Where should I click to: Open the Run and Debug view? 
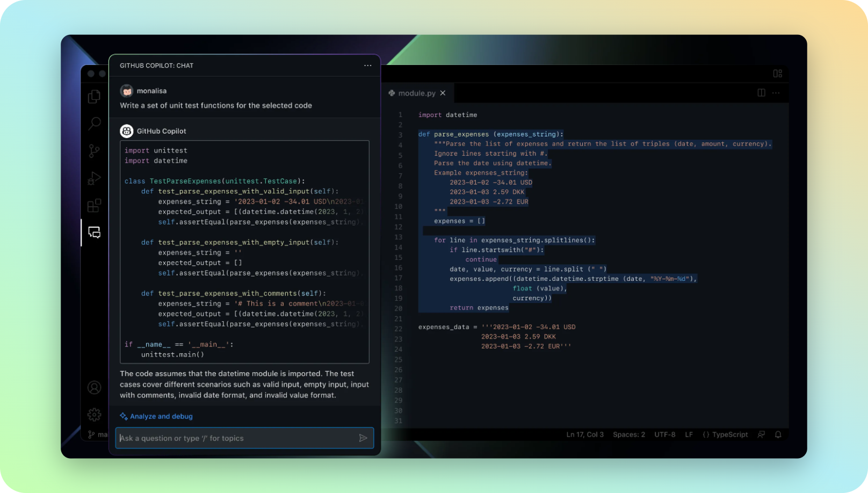(95, 178)
